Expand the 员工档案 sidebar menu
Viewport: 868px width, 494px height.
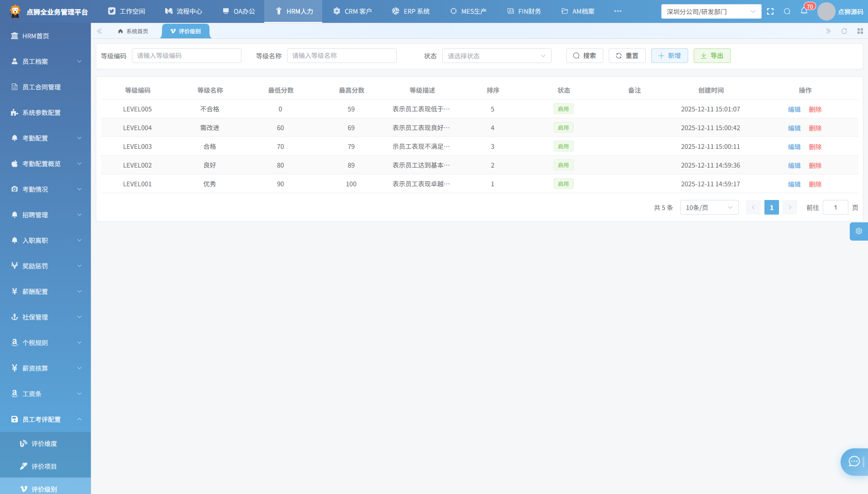tap(46, 61)
